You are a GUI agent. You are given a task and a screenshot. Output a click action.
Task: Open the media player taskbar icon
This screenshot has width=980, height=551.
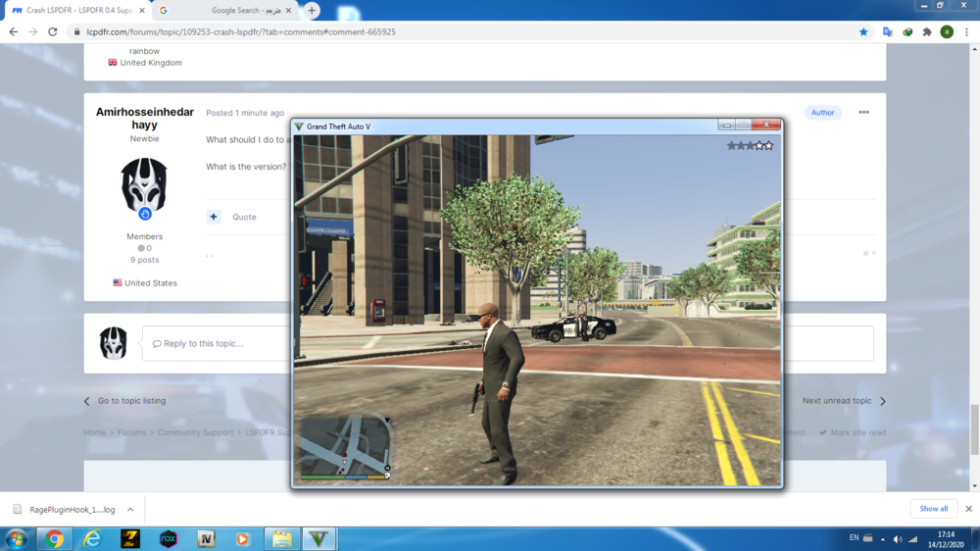pyautogui.click(x=243, y=539)
